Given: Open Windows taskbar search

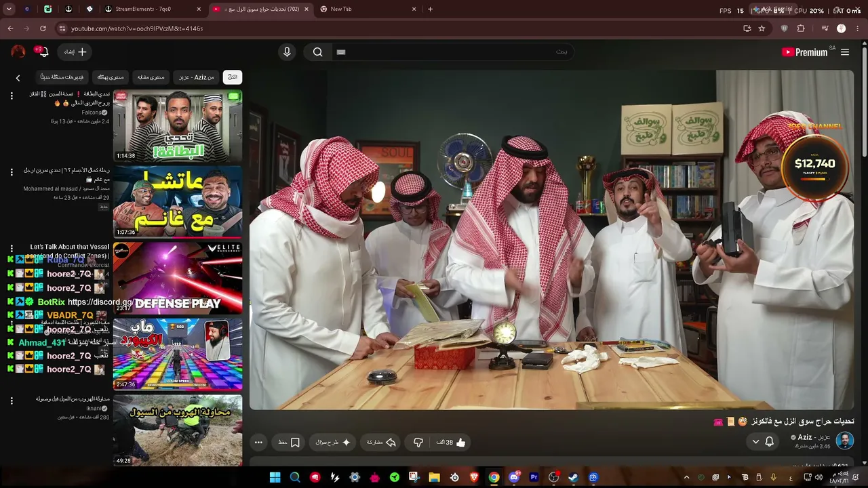Looking at the screenshot, I should [x=295, y=477].
